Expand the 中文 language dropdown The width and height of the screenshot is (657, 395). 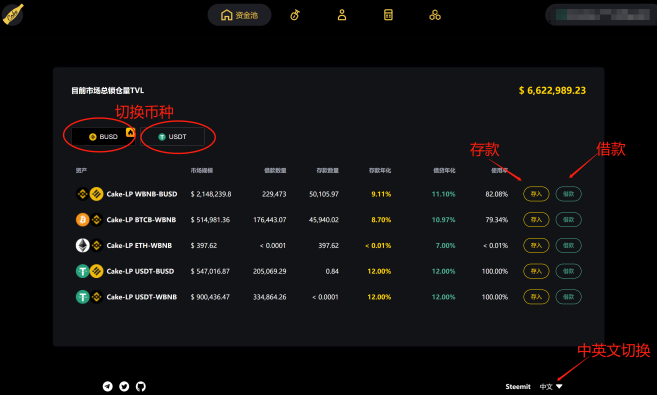coord(551,387)
